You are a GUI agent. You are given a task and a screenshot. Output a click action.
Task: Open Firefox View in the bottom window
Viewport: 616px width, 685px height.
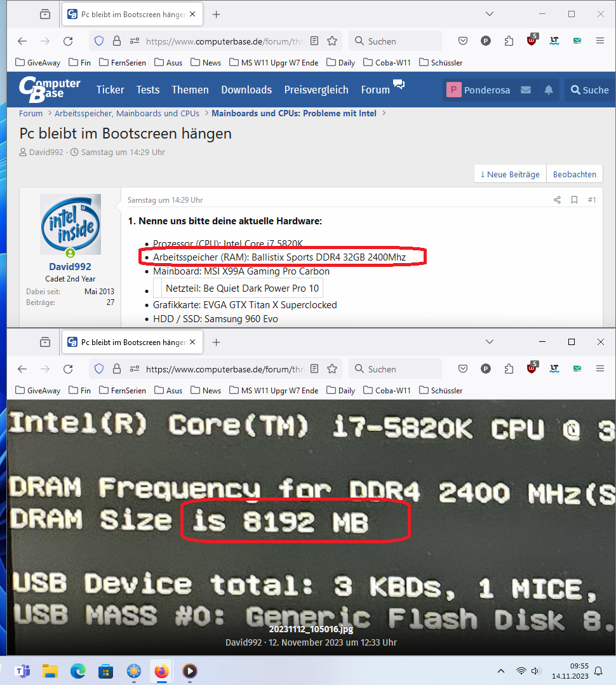click(45, 342)
